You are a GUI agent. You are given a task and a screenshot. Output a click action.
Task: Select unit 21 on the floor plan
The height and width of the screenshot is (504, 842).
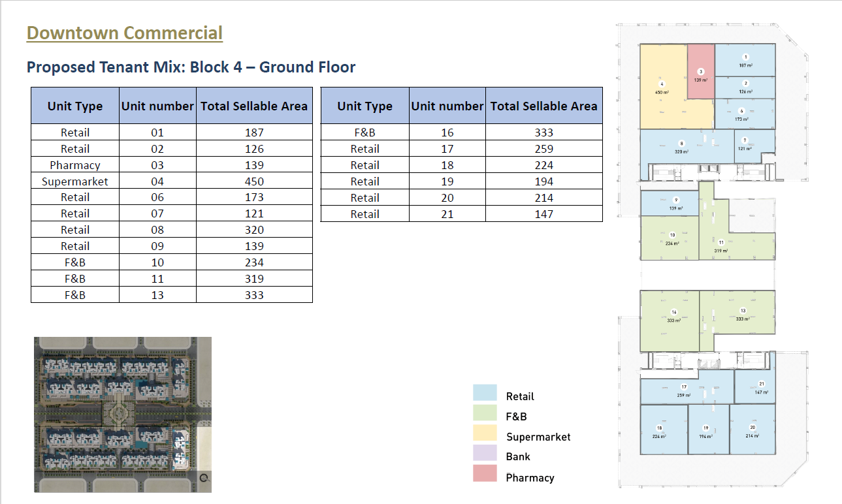click(755, 387)
